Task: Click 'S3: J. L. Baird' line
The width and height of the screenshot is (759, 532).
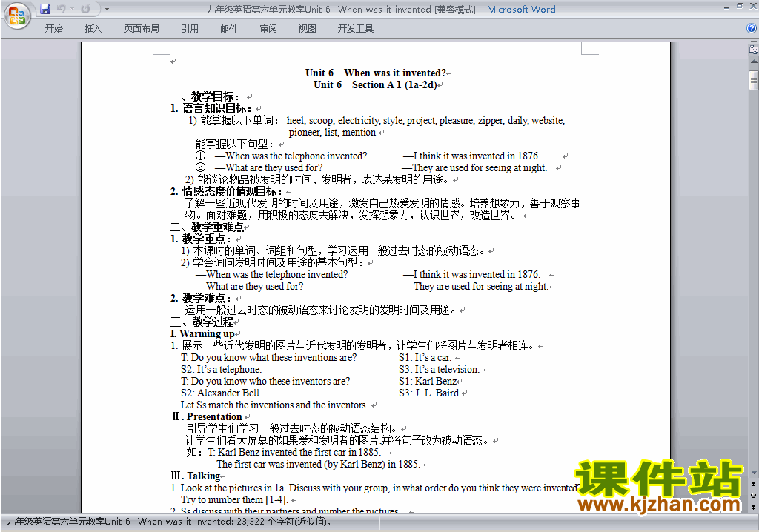Action: coord(429,393)
